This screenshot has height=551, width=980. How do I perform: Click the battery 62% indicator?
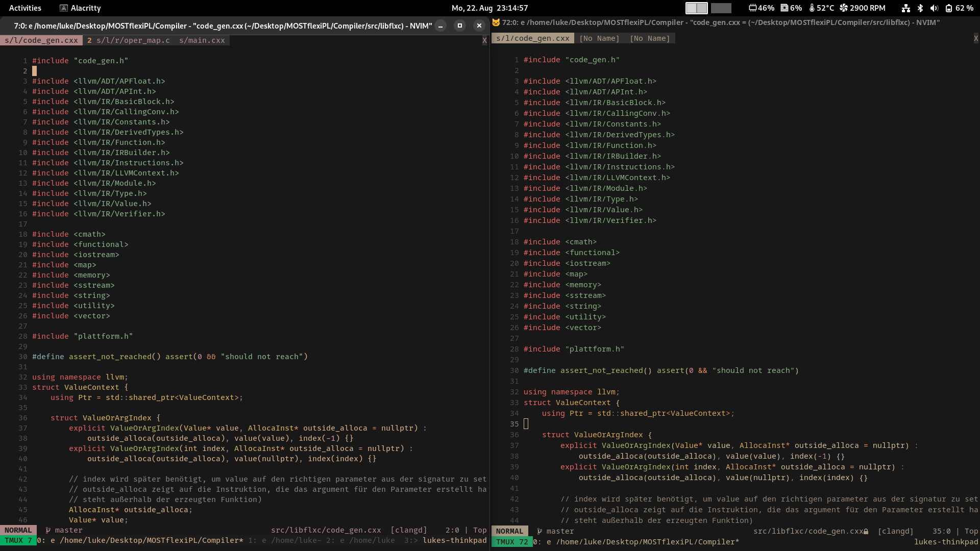(x=959, y=8)
